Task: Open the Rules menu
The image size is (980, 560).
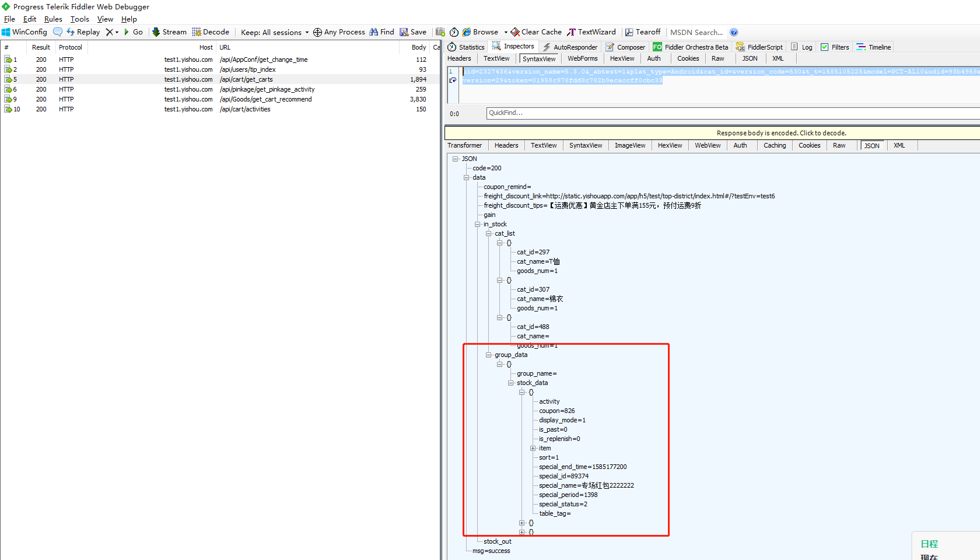Action: click(x=53, y=19)
